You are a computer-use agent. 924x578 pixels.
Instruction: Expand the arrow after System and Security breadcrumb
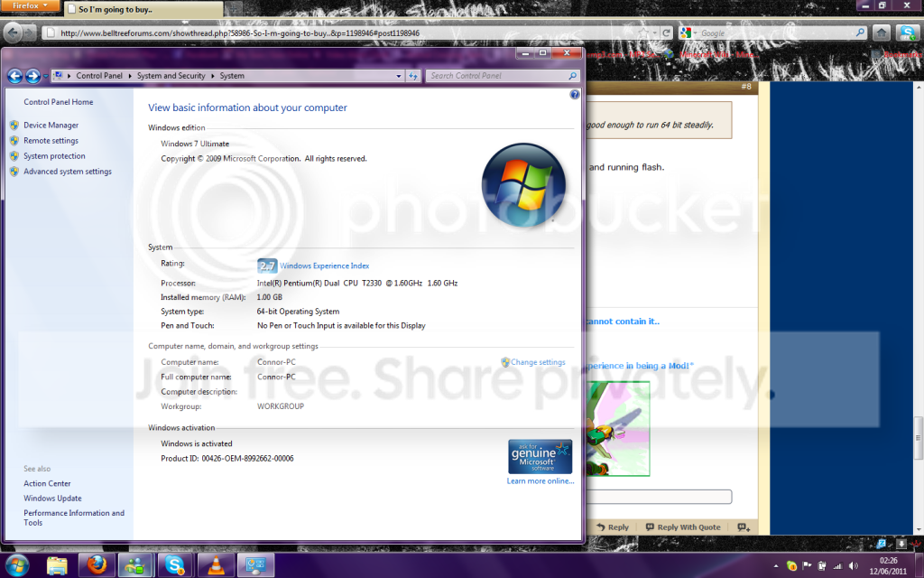coord(213,76)
